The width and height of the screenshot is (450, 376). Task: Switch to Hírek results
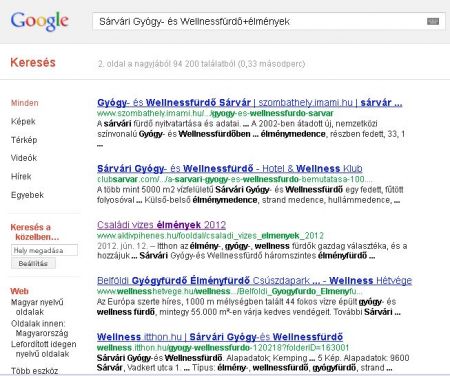[x=21, y=176]
